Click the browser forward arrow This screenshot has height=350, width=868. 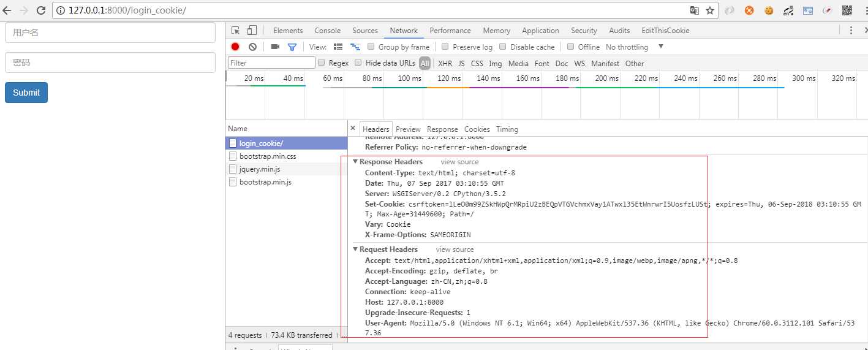point(24,10)
